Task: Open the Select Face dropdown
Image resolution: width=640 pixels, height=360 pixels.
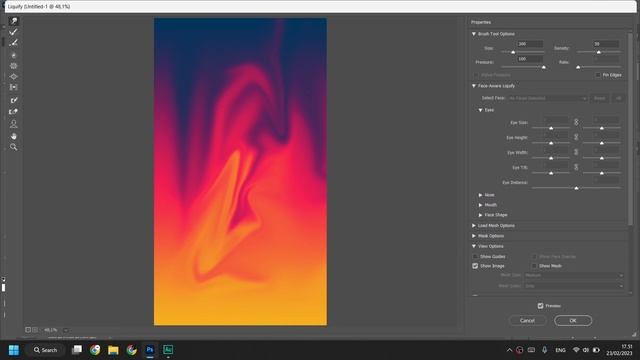Action: pos(547,98)
